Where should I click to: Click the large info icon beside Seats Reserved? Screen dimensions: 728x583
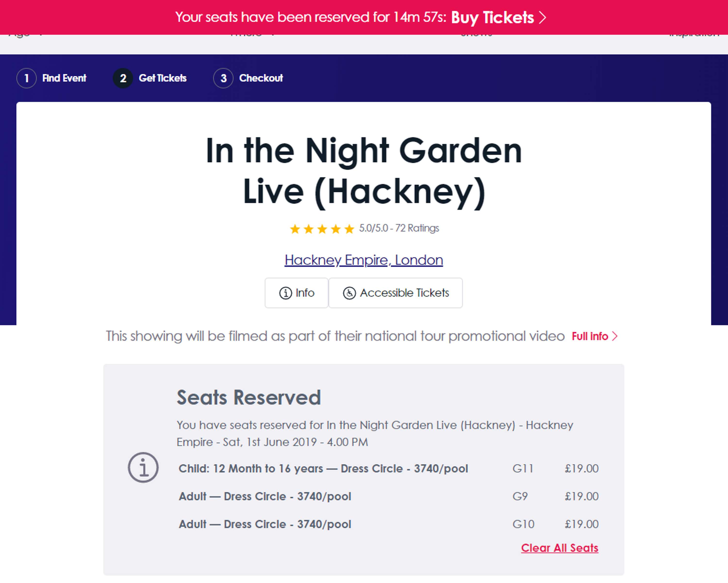[143, 467]
